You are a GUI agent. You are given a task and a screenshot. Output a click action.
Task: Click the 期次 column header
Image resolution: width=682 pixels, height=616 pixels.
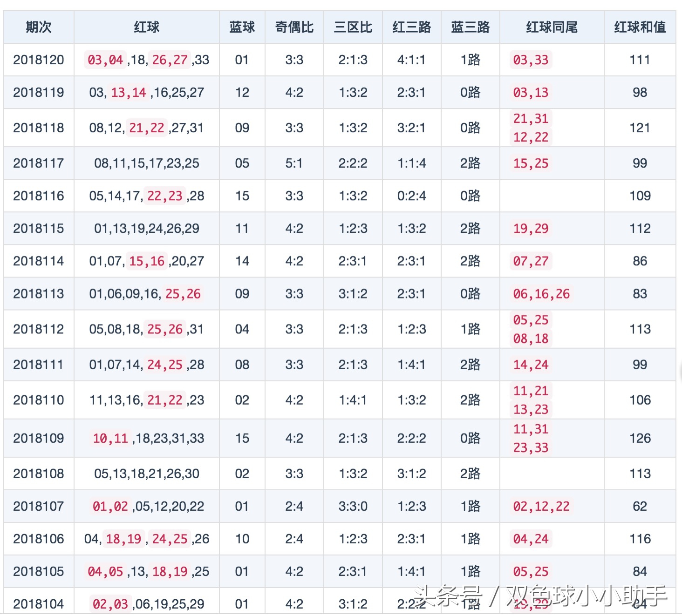click(x=38, y=27)
